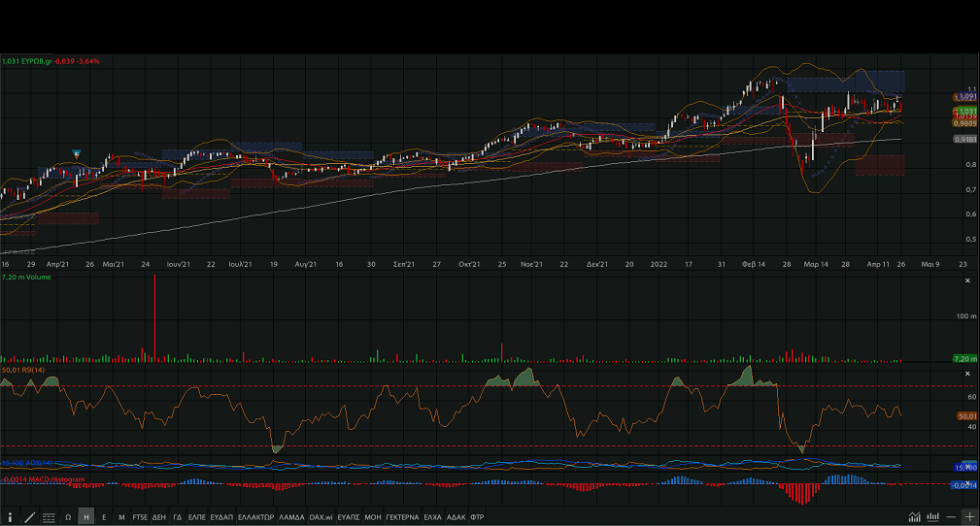Open the ΕΛΛΑΚΤΩΡ symbol shortcut
This screenshot has width=980, height=526.
[x=256, y=517]
